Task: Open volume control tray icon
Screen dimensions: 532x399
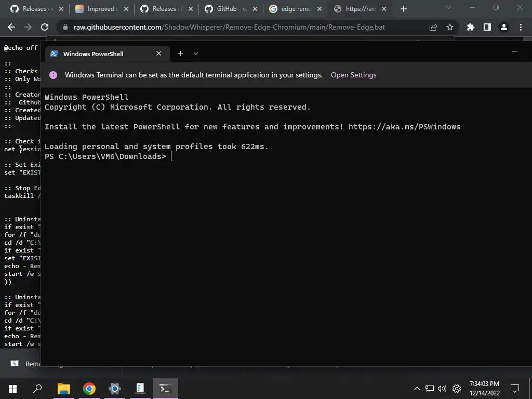Action: coord(442,389)
